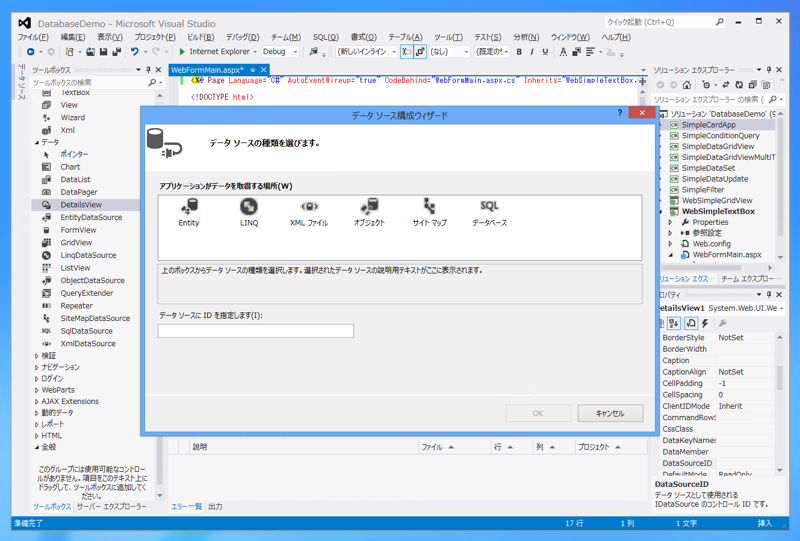Image resolution: width=800 pixels, height=541 pixels.
Task: Expand the Web.config node in Solution Explorer
Action: pos(670,244)
